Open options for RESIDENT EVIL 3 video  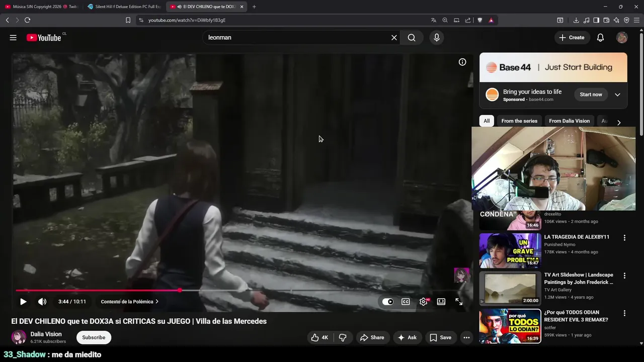[x=624, y=313]
